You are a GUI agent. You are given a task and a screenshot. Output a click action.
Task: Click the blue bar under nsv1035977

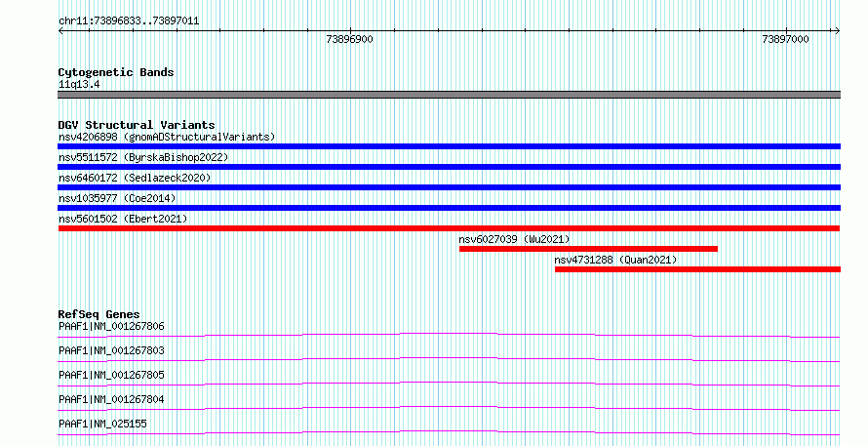449,208
